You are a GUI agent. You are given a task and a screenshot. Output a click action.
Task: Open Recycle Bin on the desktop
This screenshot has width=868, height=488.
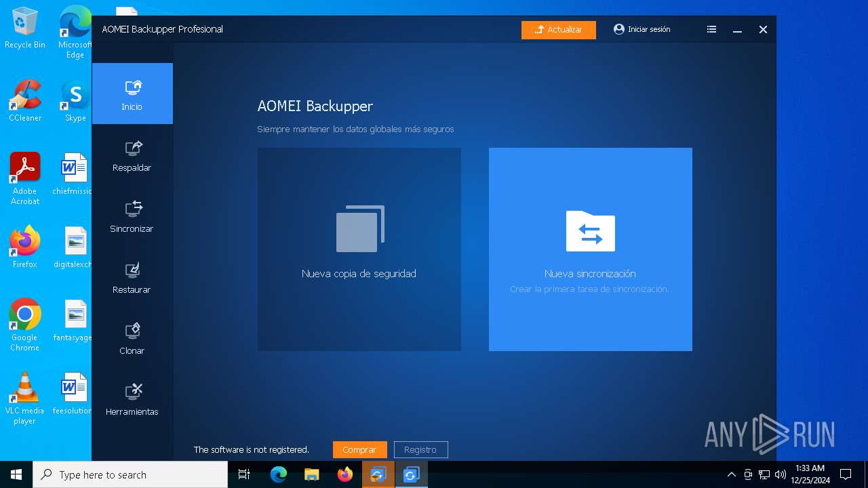(x=25, y=28)
